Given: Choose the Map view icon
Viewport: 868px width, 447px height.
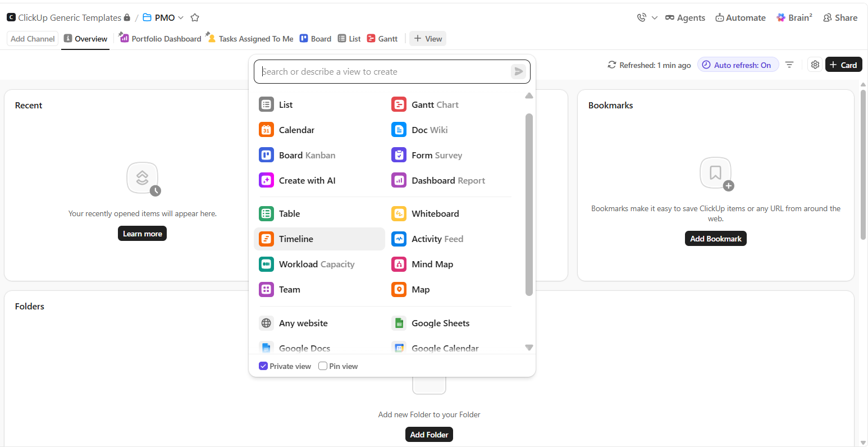Looking at the screenshot, I should 399,289.
